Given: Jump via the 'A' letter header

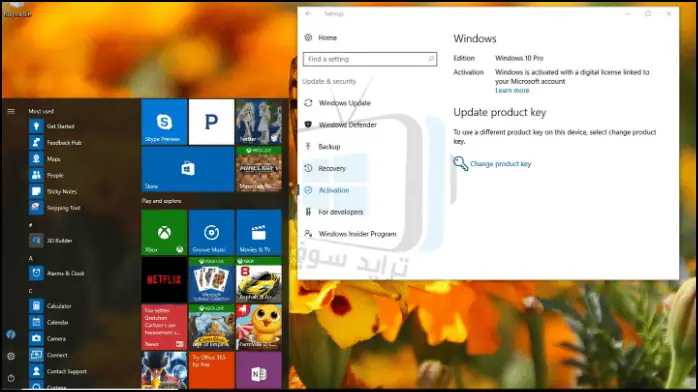Looking at the screenshot, I should coord(31,258).
